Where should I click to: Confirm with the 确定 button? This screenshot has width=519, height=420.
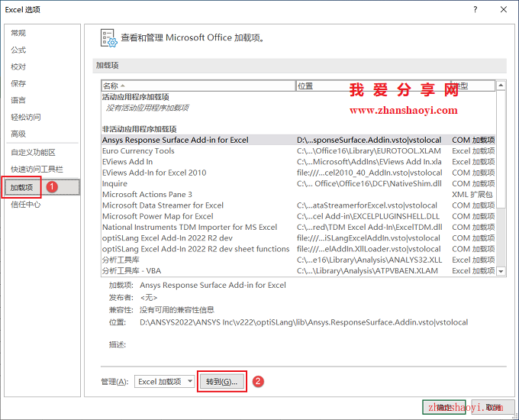pos(444,408)
